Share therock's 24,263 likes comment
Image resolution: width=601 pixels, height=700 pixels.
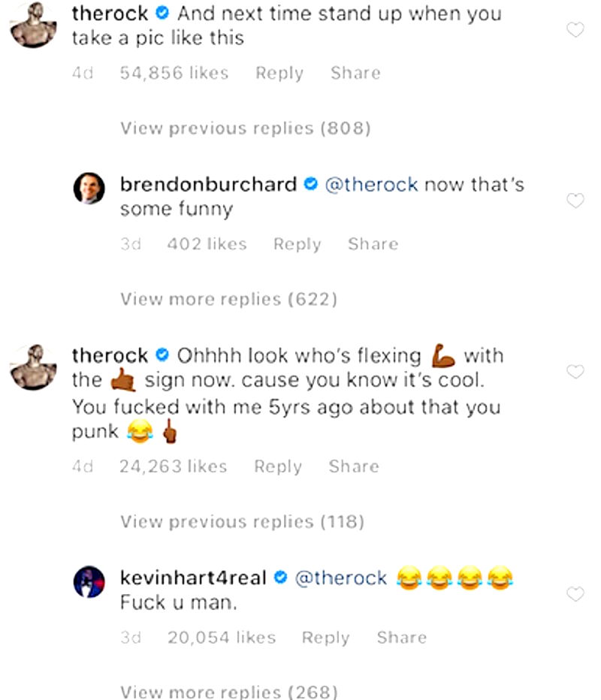pyautogui.click(x=354, y=466)
